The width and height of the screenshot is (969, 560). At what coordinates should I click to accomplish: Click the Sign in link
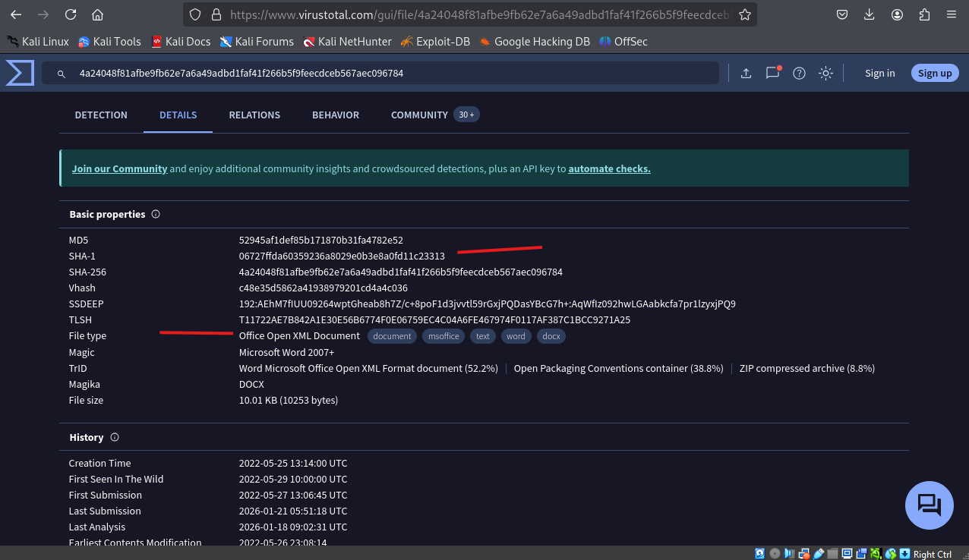(x=879, y=74)
